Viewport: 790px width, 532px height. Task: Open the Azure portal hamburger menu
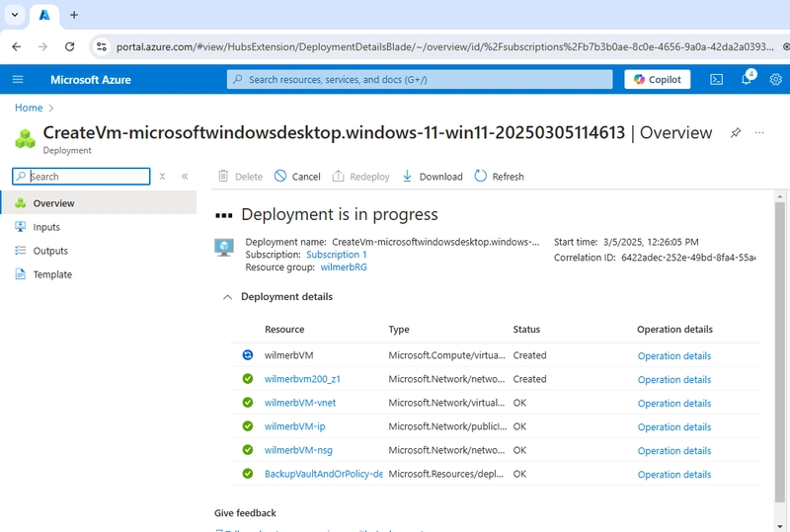[18, 79]
